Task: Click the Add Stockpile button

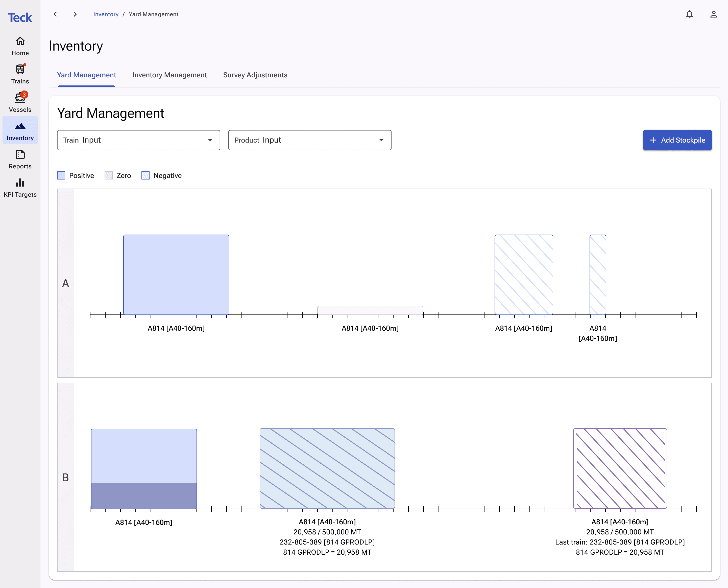Action: tap(677, 140)
